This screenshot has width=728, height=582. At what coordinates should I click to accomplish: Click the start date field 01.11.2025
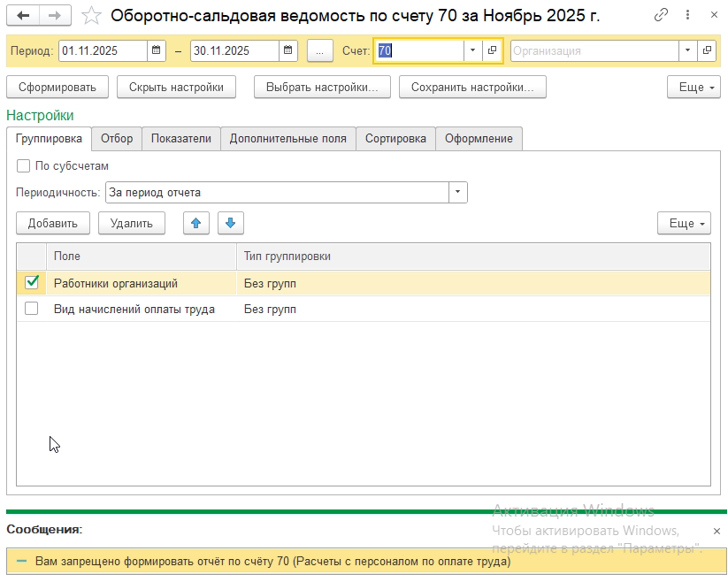click(103, 50)
